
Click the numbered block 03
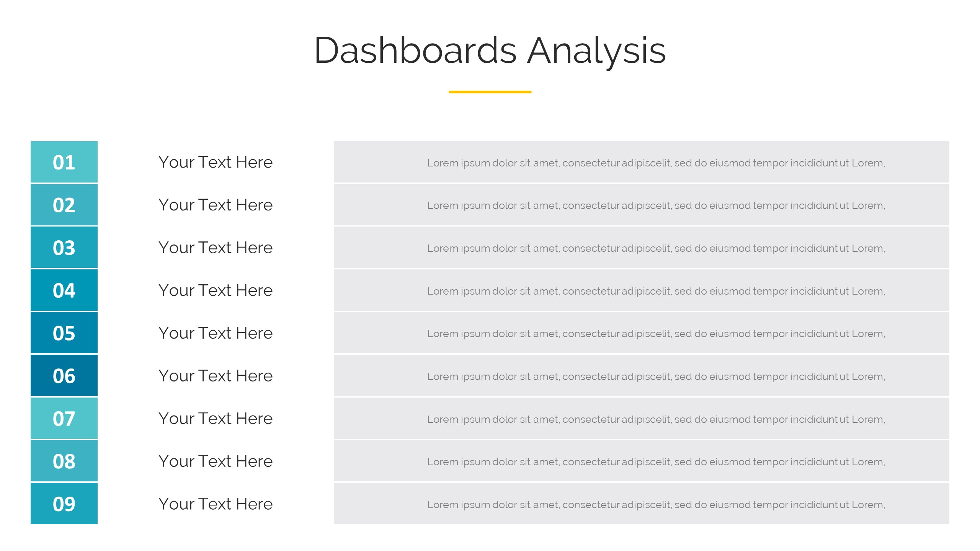tap(64, 248)
